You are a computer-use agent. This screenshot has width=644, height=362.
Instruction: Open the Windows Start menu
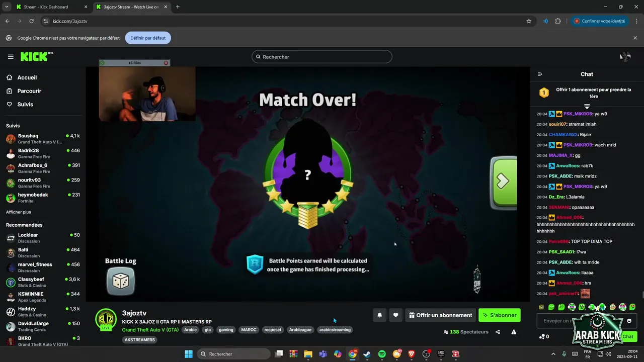coord(189,354)
